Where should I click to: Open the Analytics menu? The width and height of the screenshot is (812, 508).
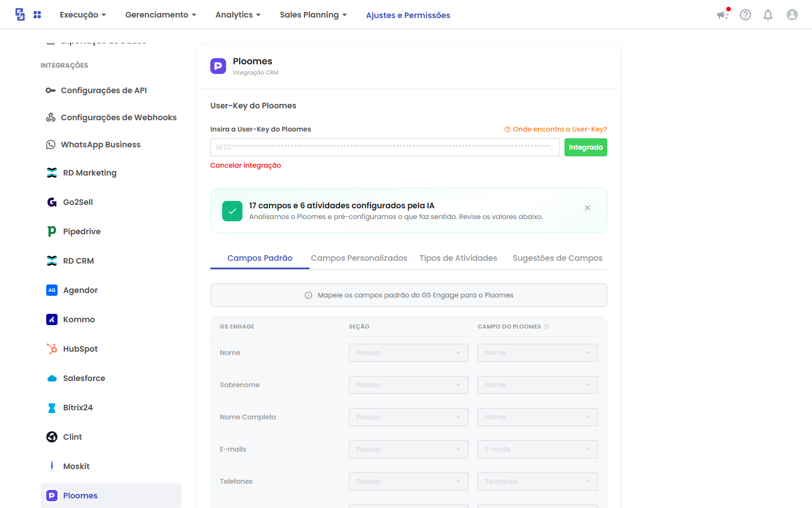tap(238, 15)
